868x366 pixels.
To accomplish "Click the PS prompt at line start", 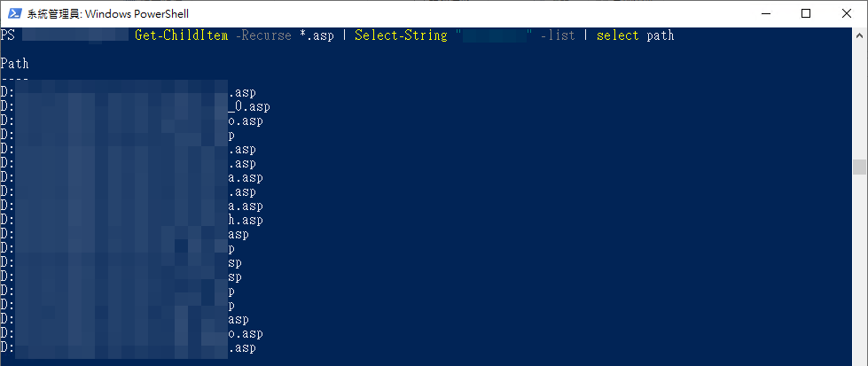I will point(8,35).
